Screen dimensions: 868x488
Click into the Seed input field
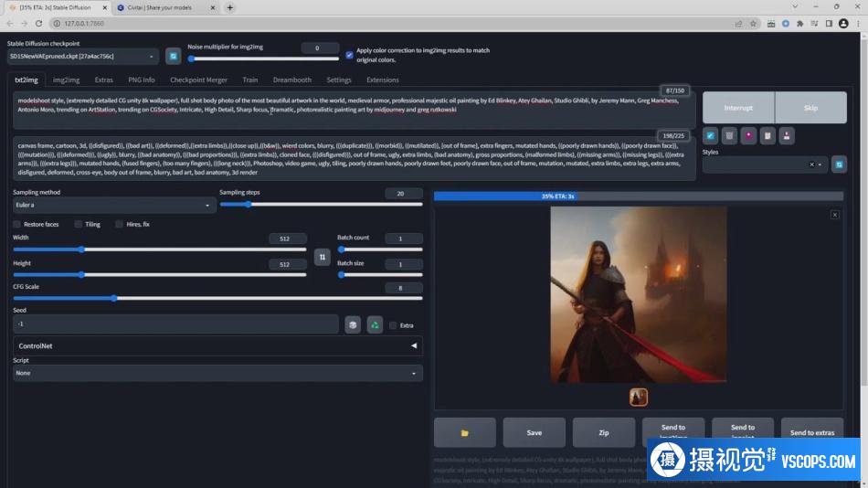click(175, 324)
